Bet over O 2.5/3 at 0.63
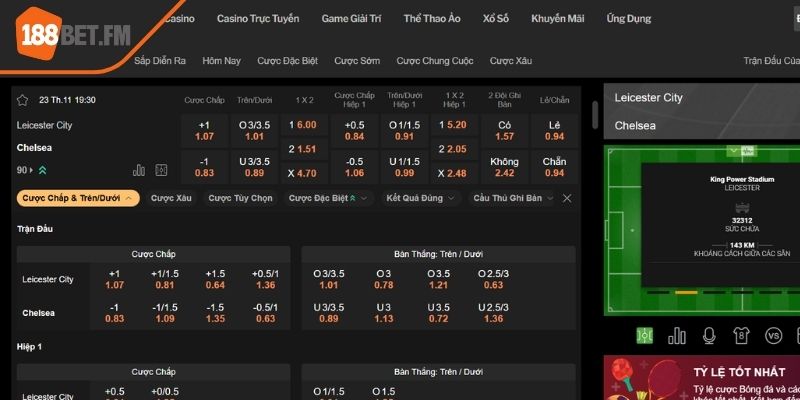 pyautogui.click(x=493, y=280)
